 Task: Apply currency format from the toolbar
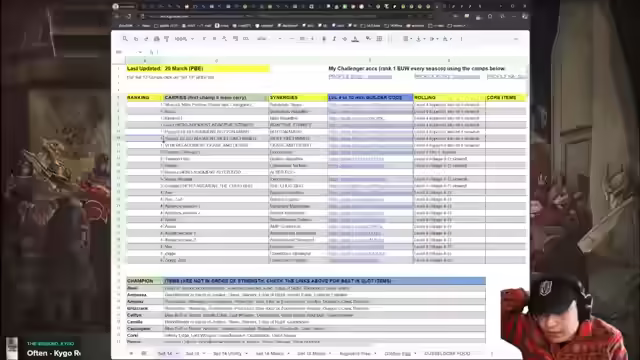click(204, 39)
